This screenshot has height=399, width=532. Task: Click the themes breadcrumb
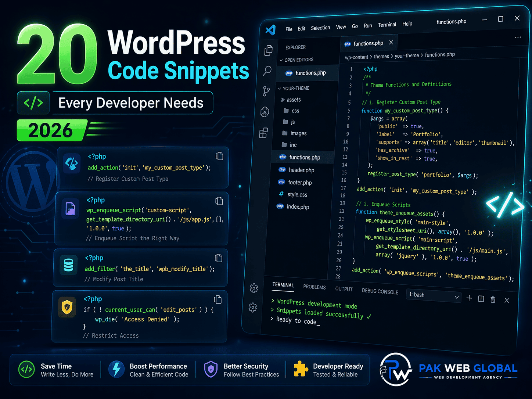coord(381,56)
